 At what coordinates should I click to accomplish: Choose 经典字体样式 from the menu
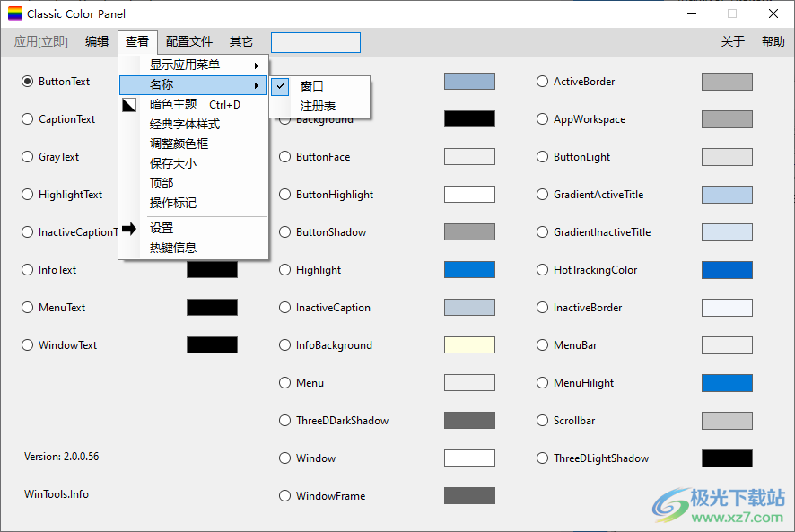coord(185,125)
